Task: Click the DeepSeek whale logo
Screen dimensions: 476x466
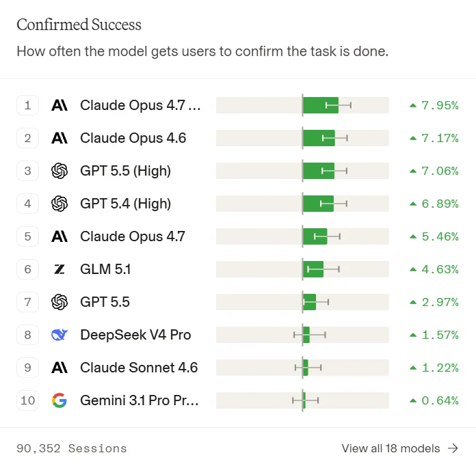Action: click(x=59, y=335)
